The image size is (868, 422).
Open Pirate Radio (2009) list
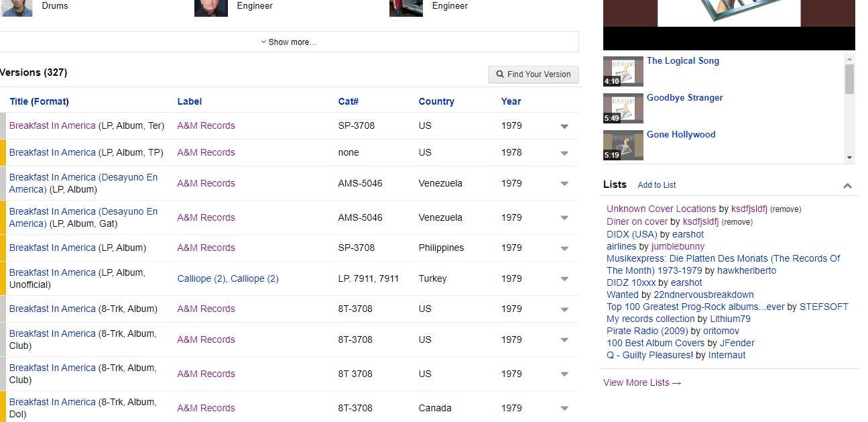[x=647, y=331]
